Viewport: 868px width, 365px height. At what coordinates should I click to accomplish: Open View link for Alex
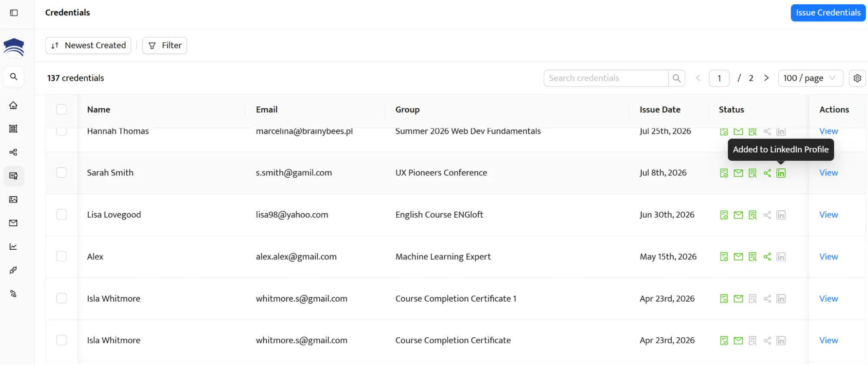pyautogui.click(x=828, y=257)
